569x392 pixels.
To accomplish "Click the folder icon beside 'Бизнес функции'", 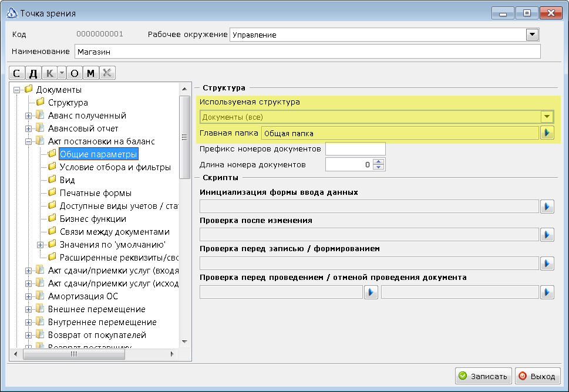I will 52,218.
